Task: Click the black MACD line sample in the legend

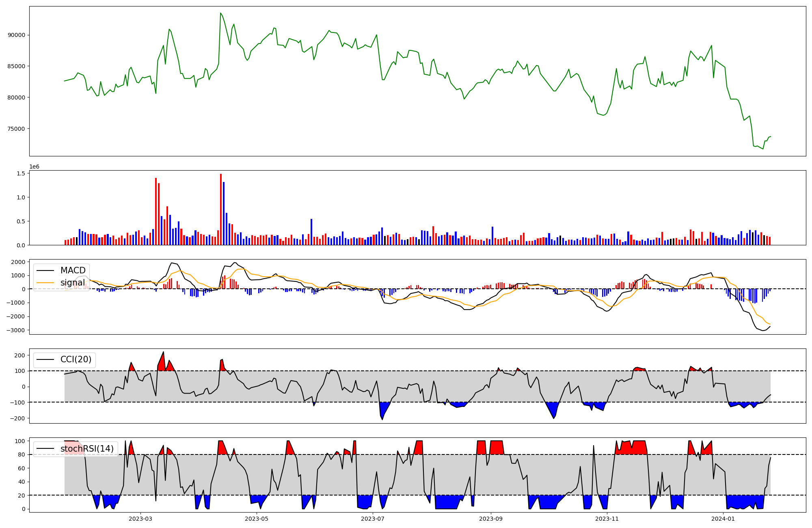Action: tap(46, 270)
